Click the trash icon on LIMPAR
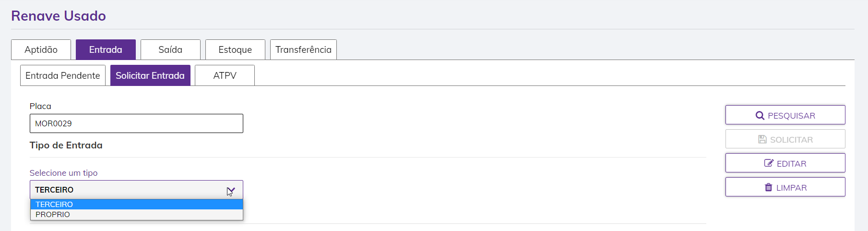 click(768, 187)
